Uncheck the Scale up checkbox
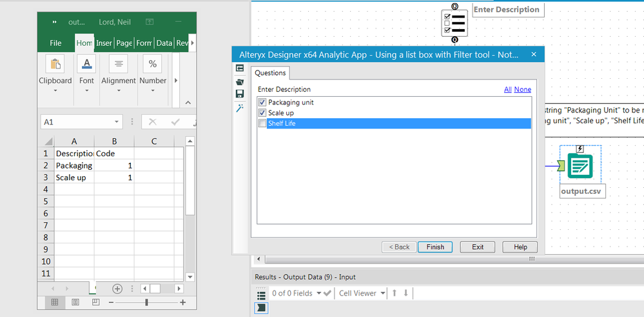644x317 pixels. click(262, 112)
